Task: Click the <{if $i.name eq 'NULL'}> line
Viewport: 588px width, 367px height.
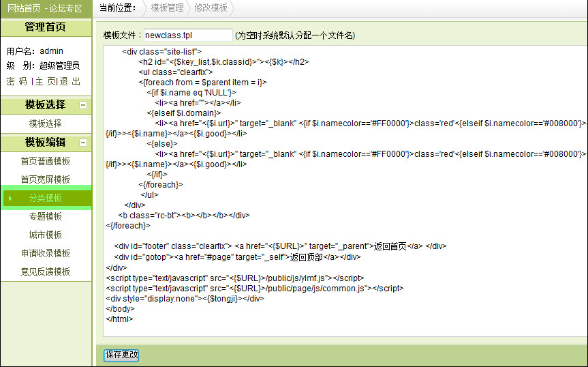Action: point(191,92)
